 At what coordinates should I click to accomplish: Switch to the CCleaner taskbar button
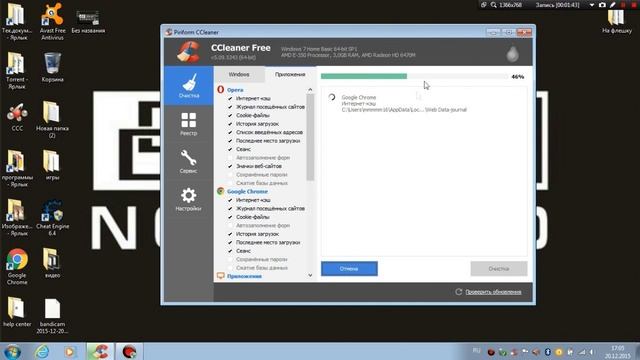pyautogui.click(x=100, y=351)
